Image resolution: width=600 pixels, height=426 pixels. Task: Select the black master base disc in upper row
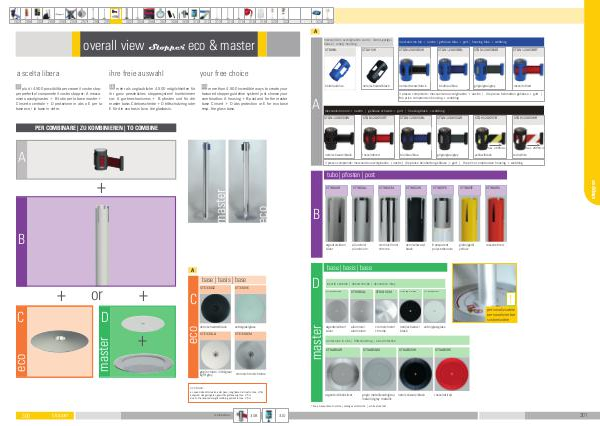click(x=410, y=310)
